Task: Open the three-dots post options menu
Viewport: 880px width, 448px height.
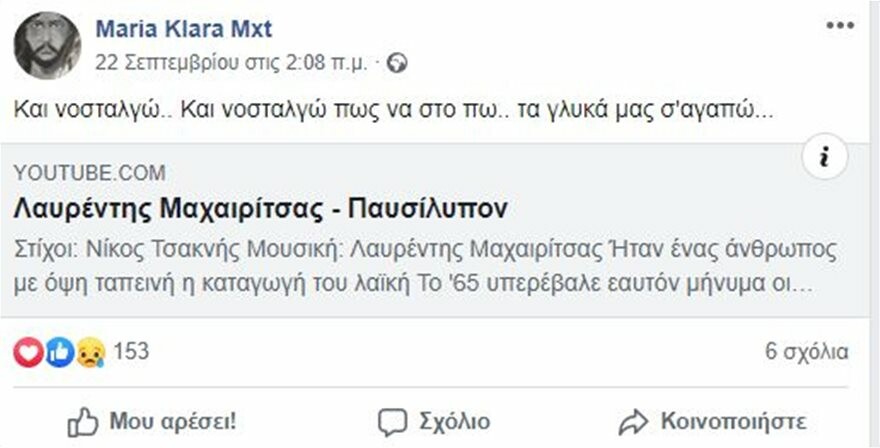Action: pyautogui.click(x=840, y=25)
